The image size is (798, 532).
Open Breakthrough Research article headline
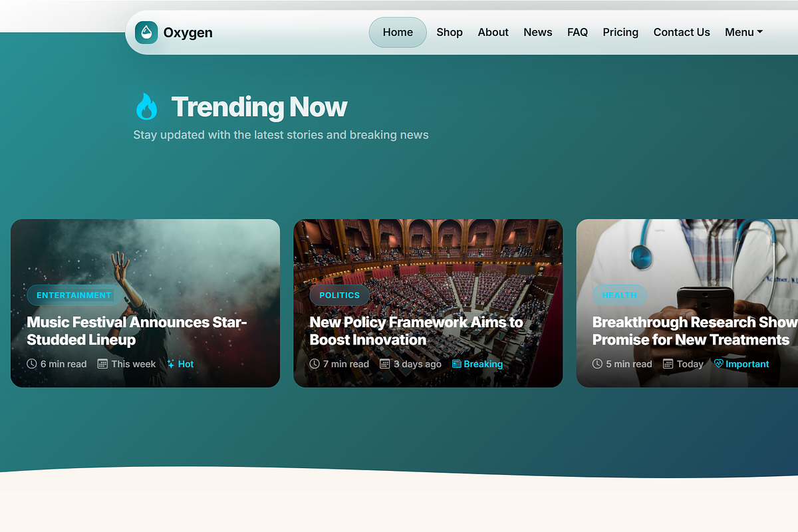coord(695,331)
